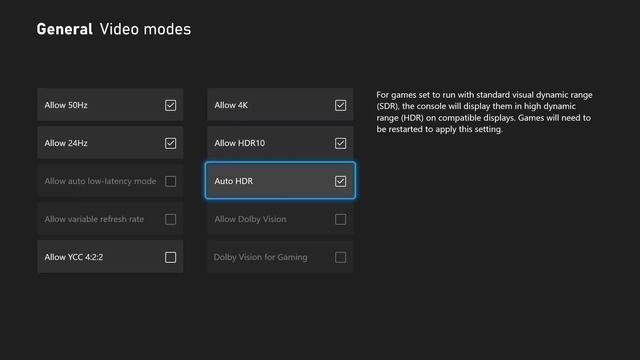Enable Allow variable refresh rate checkbox
640x360 pixels.
(170, 219)
